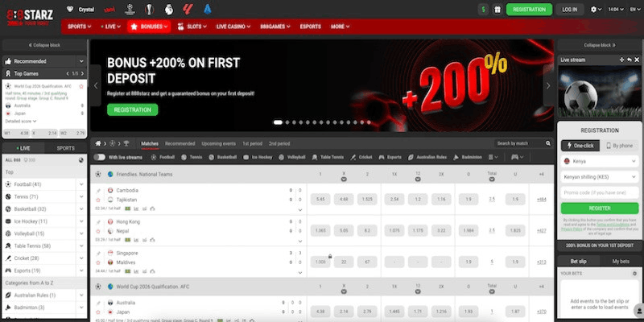Image resolution: width=644 pixels, height=322 pixels.
Task: Switch to the Upcoming events tab
Action: [218, 143]
